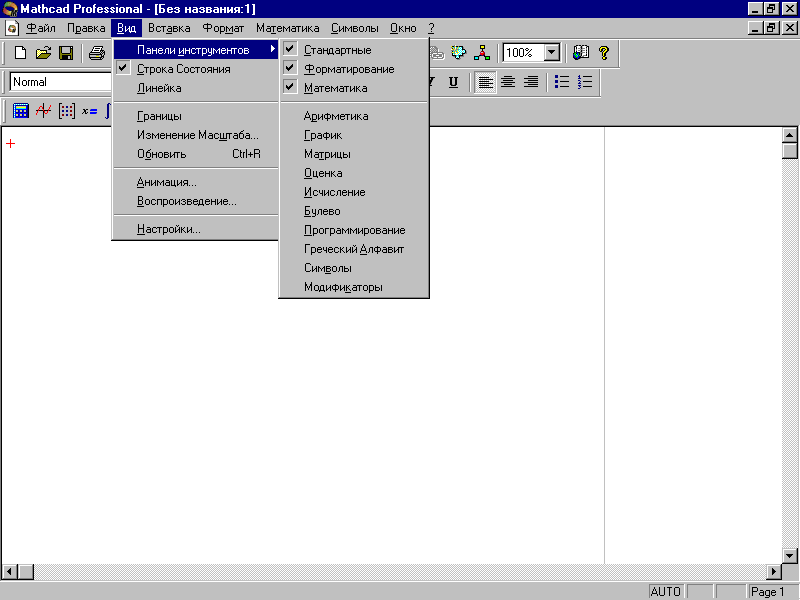The width and height of the screenshot is (800, 600).
Task: Open Анимация... dialog
Action: 195,182
